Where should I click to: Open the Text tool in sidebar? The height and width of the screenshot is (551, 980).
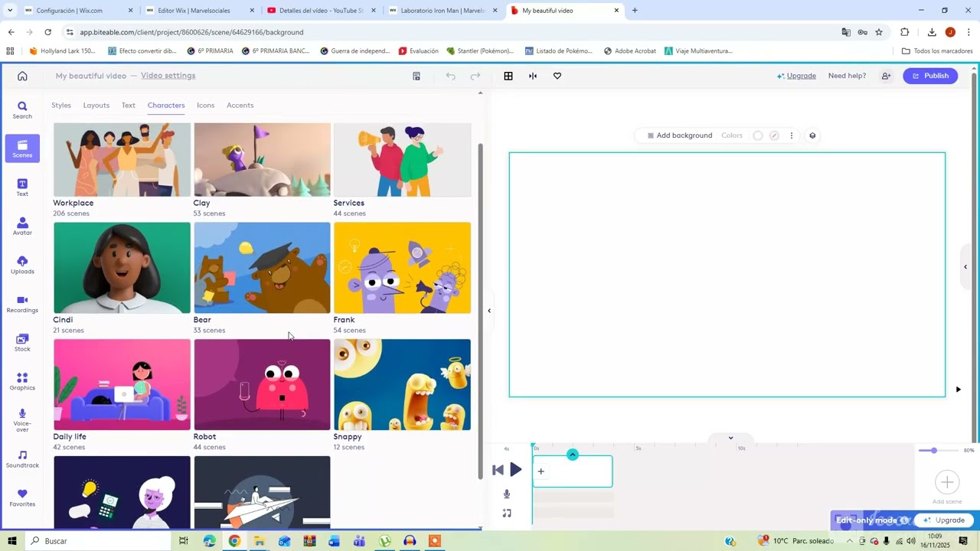[x=22, y=187]
